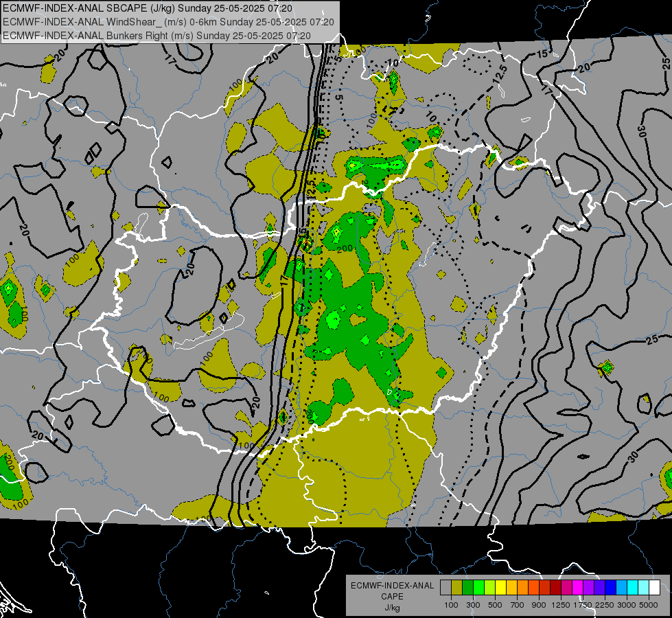Click the legend scale value 1750

pos(583,605)
